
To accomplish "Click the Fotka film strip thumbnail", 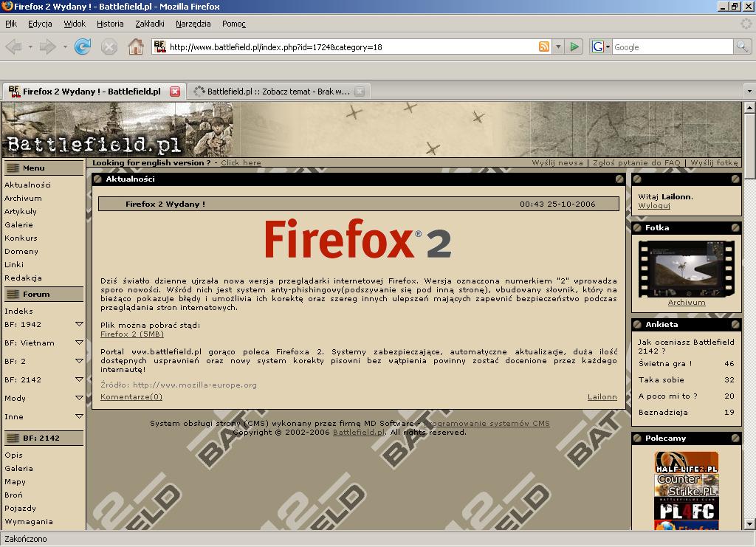I will pos(686,269).
